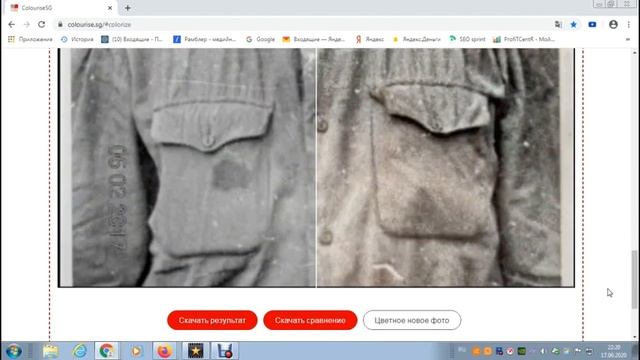Click the page vertical scrollbar thumb
640x360 pixels.
click(634, 280)
